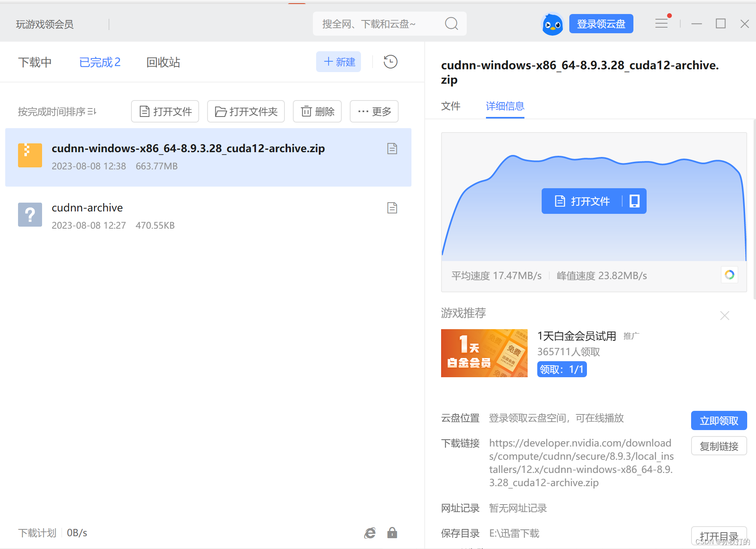Click the blue 打开文件 button on chart
The image size is (756, 549).
pos(582,201)
